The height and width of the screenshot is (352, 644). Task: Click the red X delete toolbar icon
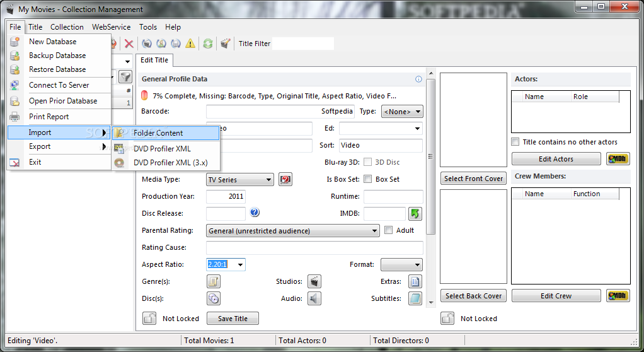[129, 44]
